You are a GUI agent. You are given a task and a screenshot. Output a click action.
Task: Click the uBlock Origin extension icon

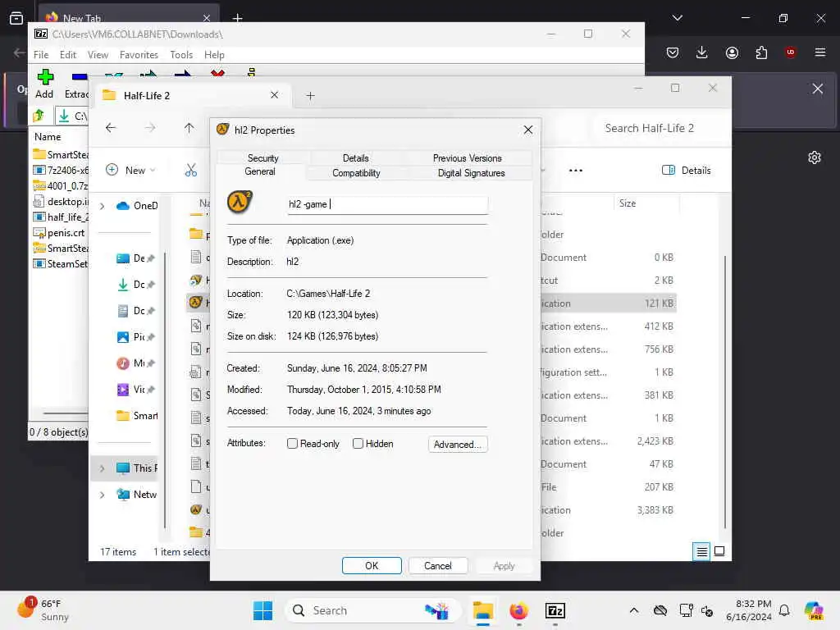point(790,52)
